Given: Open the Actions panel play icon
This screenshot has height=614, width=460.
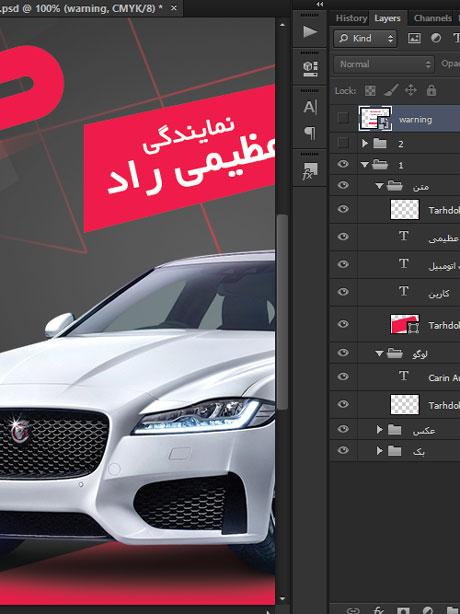Looking at the screenshot, I should point(310,32).
